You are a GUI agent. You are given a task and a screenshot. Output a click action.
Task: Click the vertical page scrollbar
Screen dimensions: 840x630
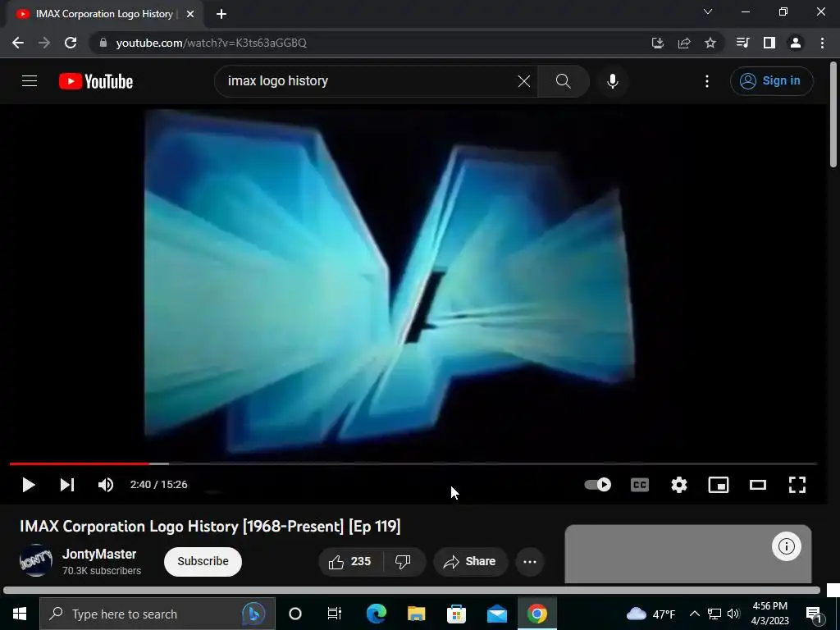[833, 115]
